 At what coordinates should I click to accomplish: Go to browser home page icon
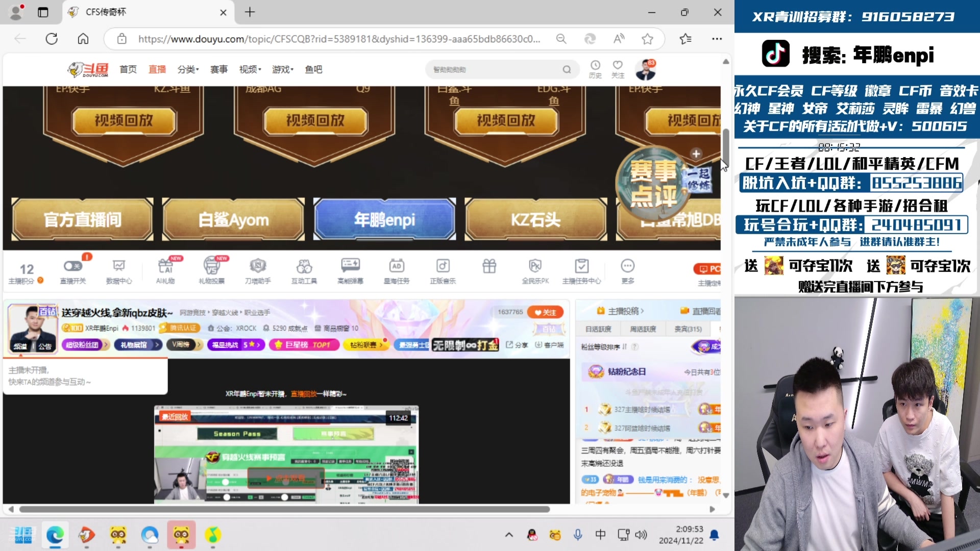click(83, 39)
